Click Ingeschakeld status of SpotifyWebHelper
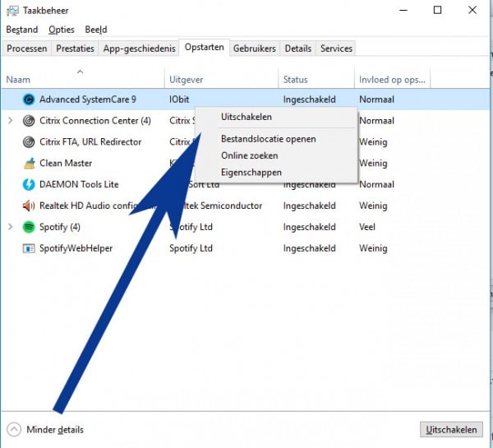 pyautogui.click(x=310, y=248)
